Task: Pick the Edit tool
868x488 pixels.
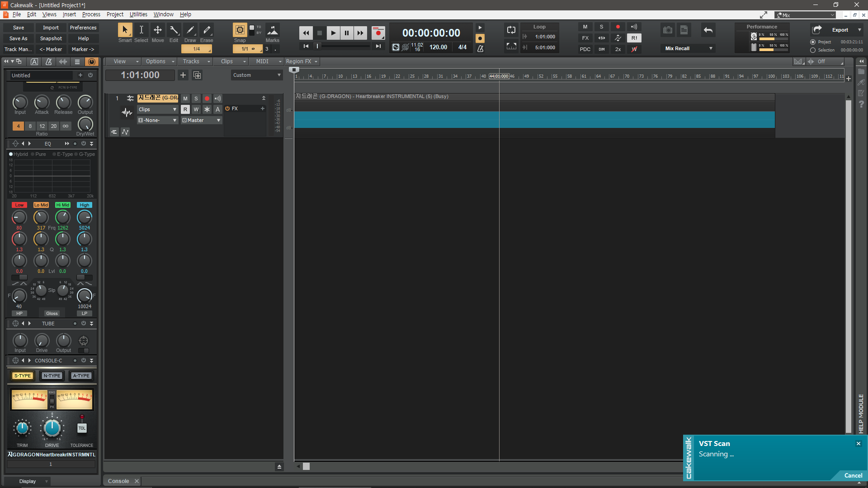Action: pos(174,30)
